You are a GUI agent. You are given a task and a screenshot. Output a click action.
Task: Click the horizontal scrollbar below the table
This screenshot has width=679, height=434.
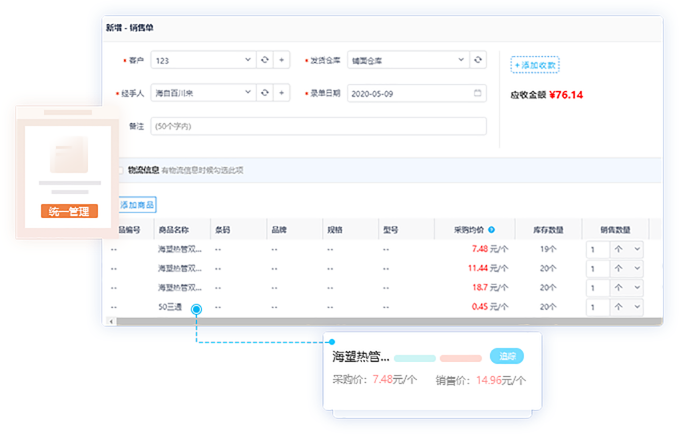(x=380, y=321)
